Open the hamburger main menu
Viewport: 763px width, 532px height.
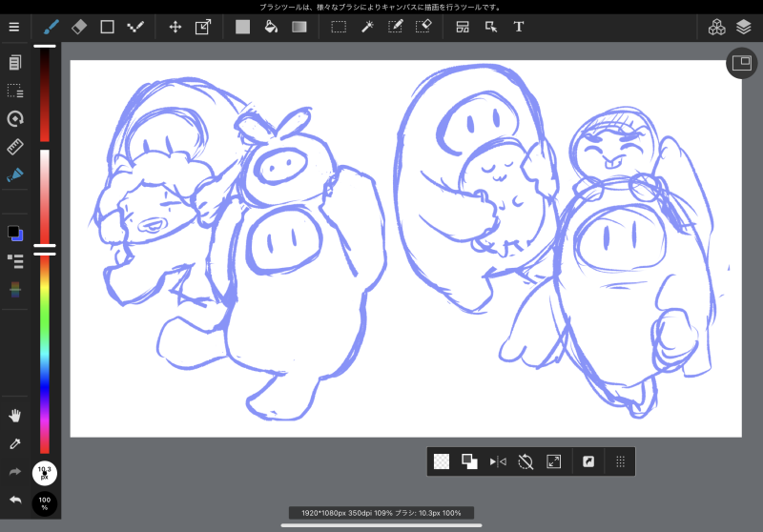(14, 27)
